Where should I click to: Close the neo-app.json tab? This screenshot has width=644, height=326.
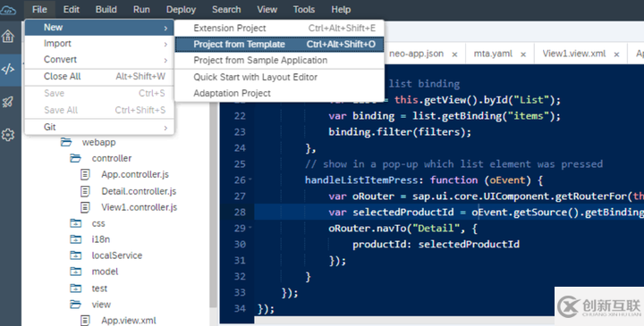pyautogui.click(x=454, y=54)
